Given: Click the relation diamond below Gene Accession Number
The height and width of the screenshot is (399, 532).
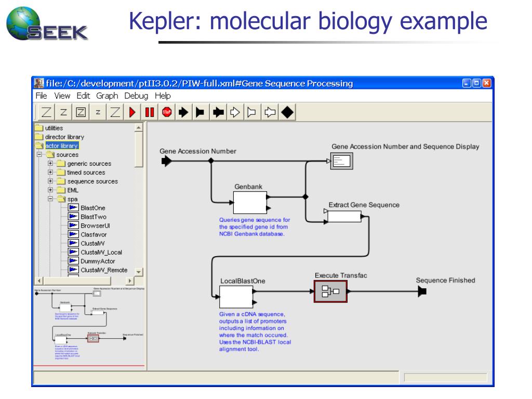Looking at the screenshot, I should tap(211, 161).
